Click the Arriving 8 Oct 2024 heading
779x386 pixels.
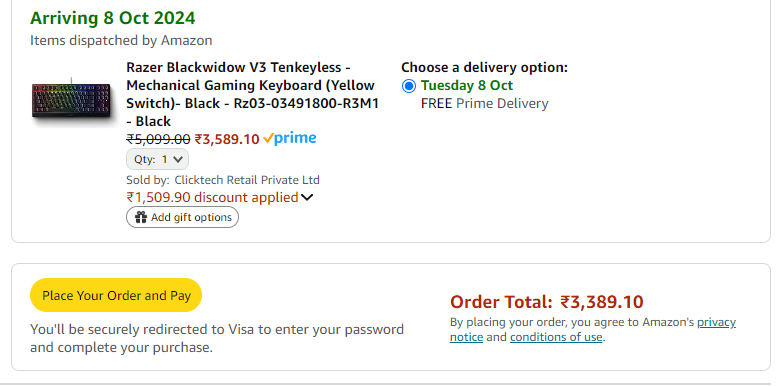point(113,18)
